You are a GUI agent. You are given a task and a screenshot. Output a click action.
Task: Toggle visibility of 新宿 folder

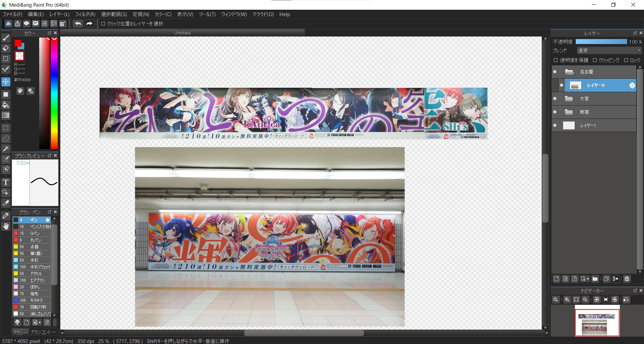pos(555,112)
